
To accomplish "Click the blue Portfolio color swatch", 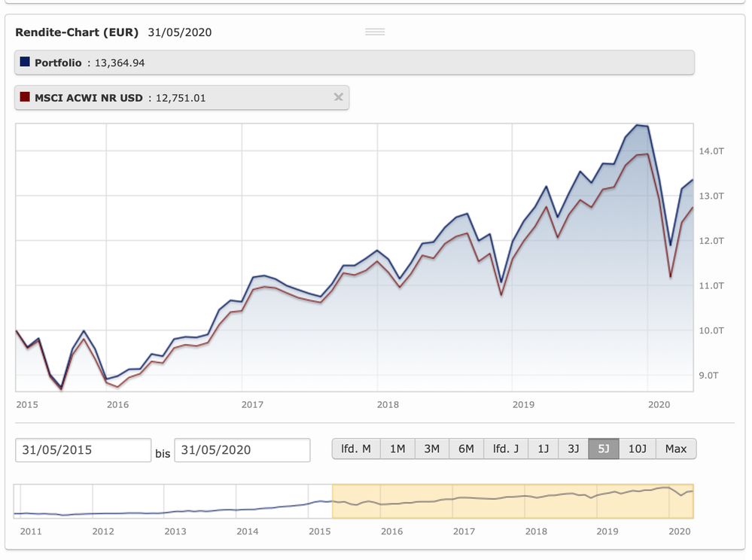I will coord(25,62).
